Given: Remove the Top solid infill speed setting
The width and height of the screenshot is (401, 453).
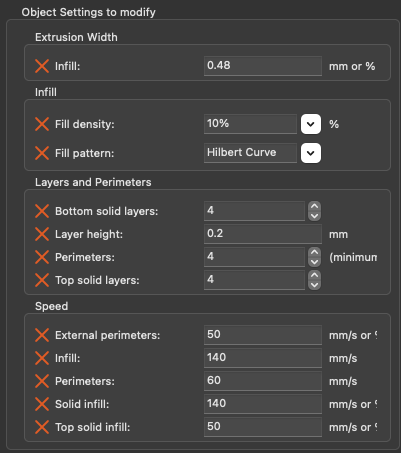Looking at the screenshot, I should point(42,427).
